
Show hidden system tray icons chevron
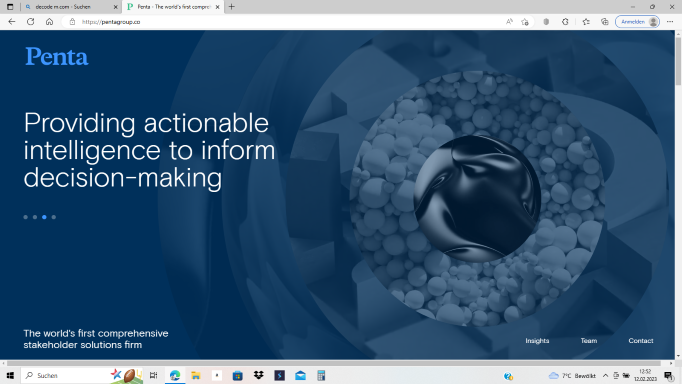[x=605, y=375]
